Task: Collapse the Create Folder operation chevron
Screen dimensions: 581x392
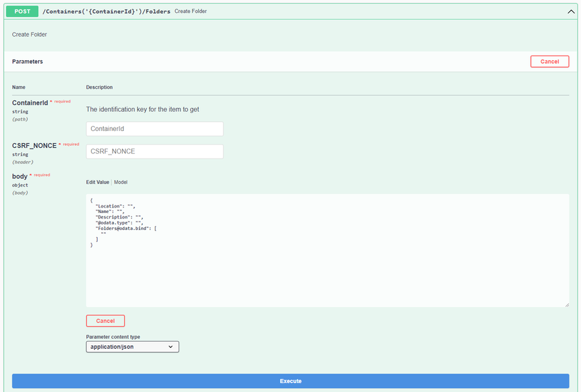Action: click(x=571, y=12)
